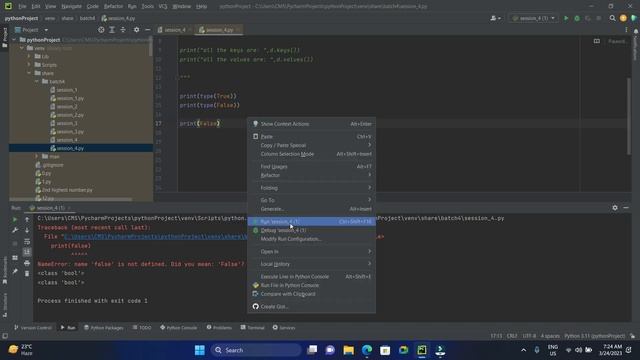Expand the Go To submenu arrow

coord(369,200)
